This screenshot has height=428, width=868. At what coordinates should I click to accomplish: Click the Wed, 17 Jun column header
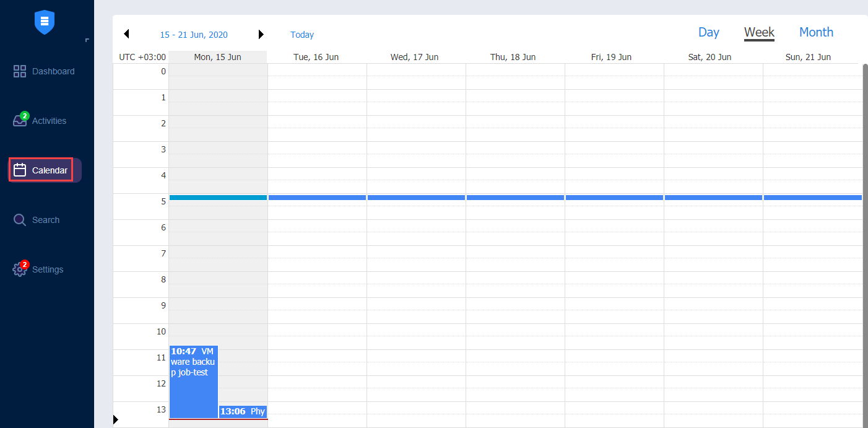pyautogui.click(x=415, y=57)
